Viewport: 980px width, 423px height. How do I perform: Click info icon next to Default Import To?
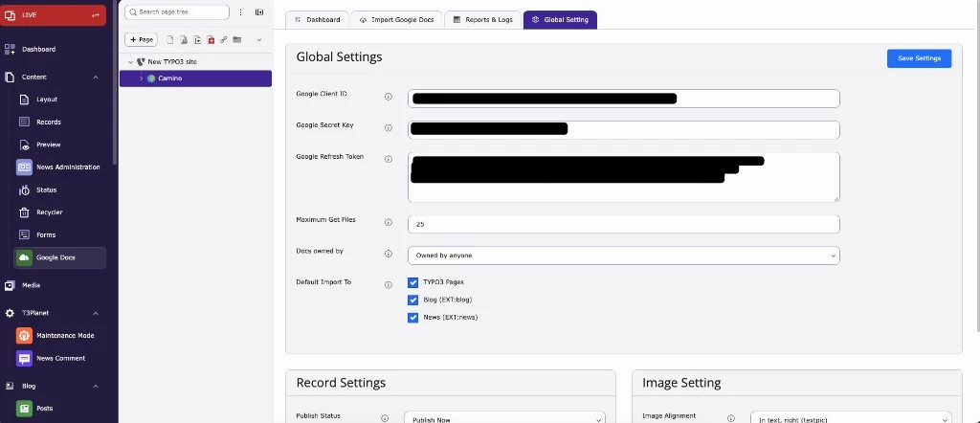point(389,285)
